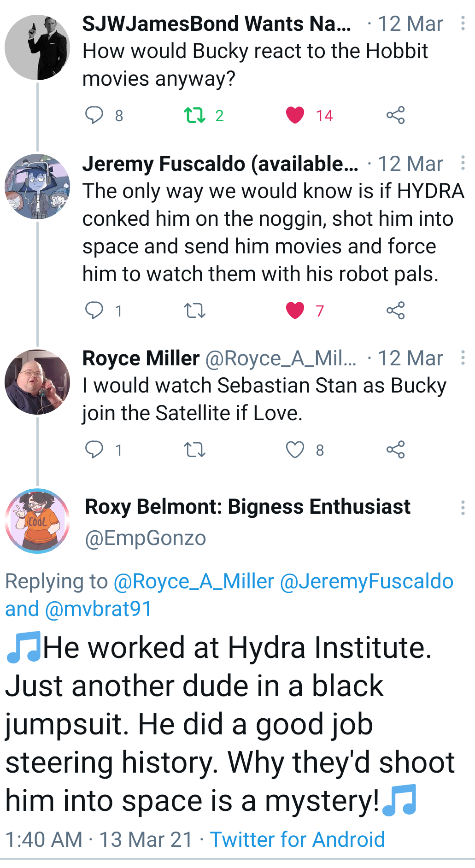Undo retweet on SJWJamesBond's tweet
Screen dimensions: 475x868
pyautogui.click(x=194, y=115)
